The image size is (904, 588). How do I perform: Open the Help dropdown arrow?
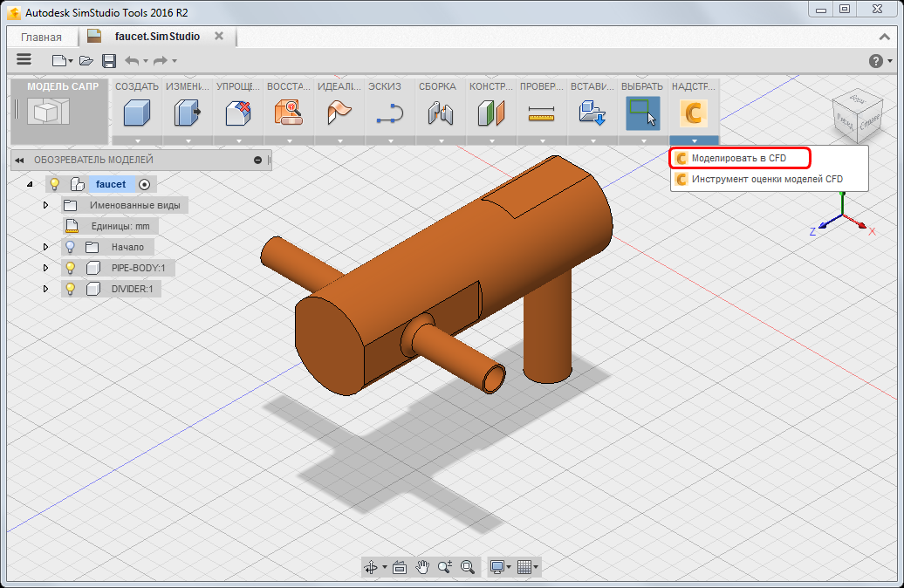point(890,61)
